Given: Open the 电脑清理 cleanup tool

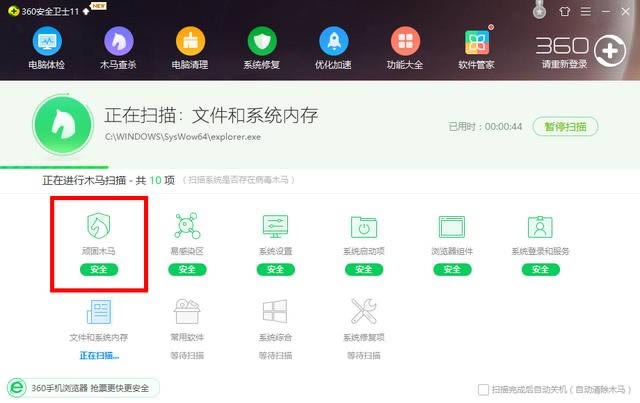Looking at the screenshot, I should point(190,49).
